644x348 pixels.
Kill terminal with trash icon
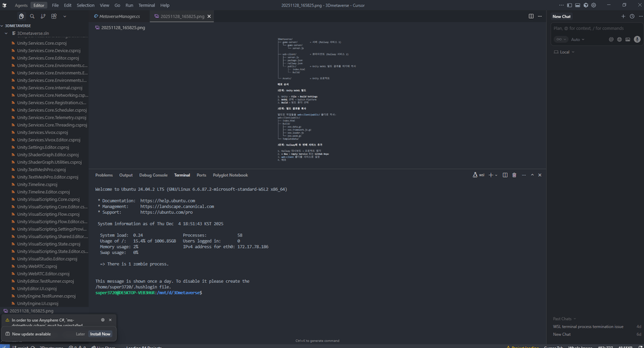point(514,175)
